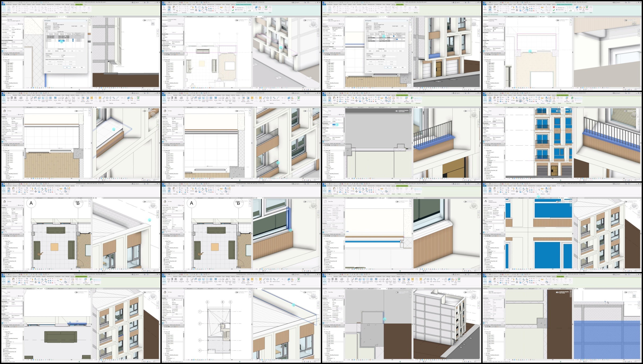Click Properties panel vertical scrollbar in G.F window
643x364 pixels.
point(344,302)
